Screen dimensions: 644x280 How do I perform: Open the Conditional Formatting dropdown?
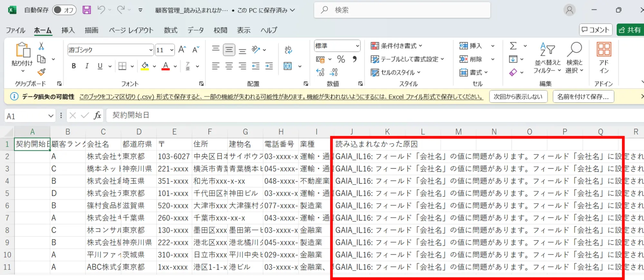(x=397, y=46)
